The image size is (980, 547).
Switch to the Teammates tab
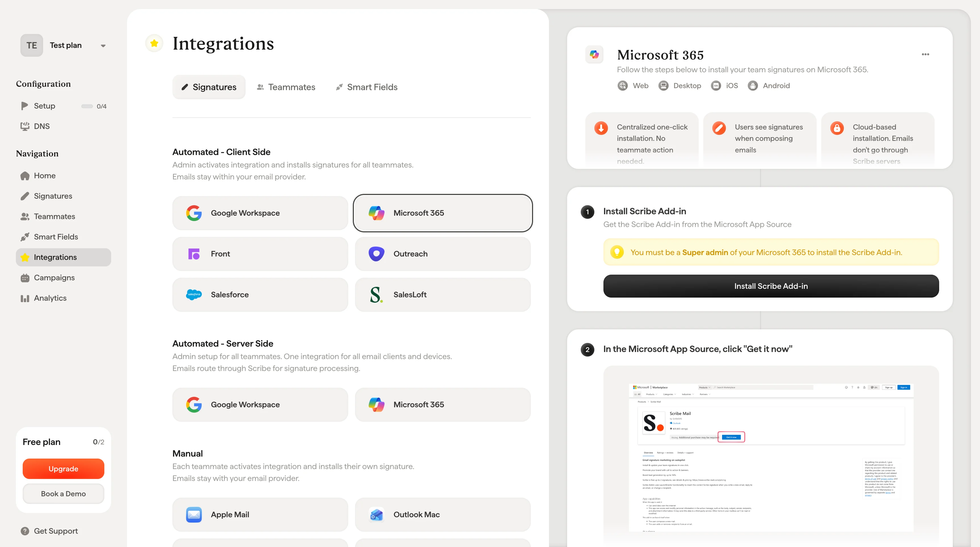click(286, 87)
